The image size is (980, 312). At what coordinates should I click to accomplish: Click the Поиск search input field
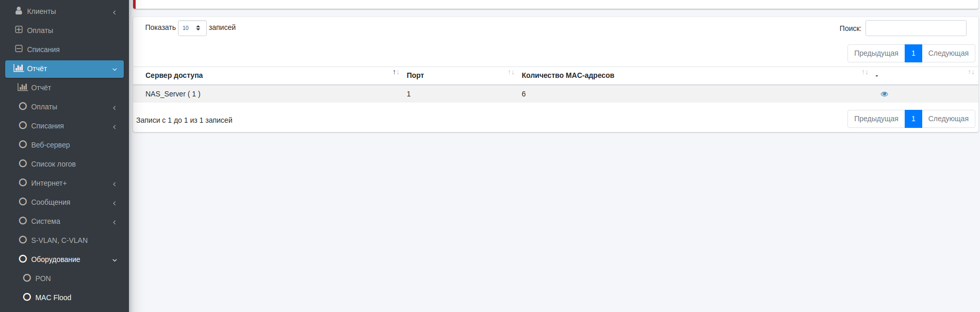[x=916, y=28]
